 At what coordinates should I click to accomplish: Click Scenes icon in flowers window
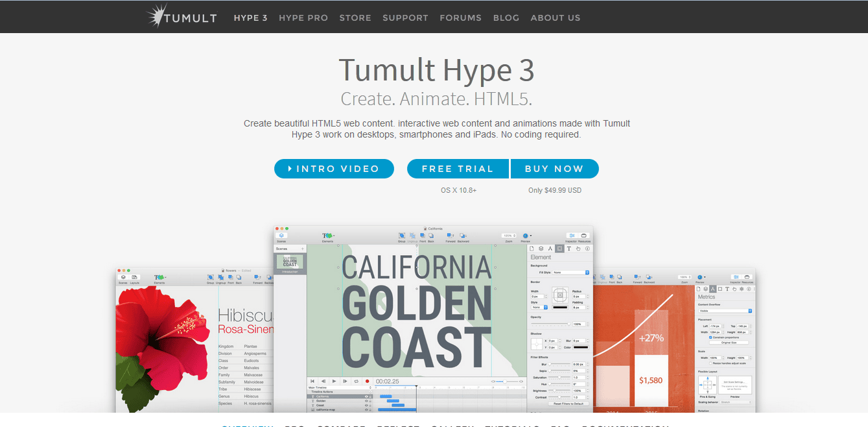click(x=123, y=277)
